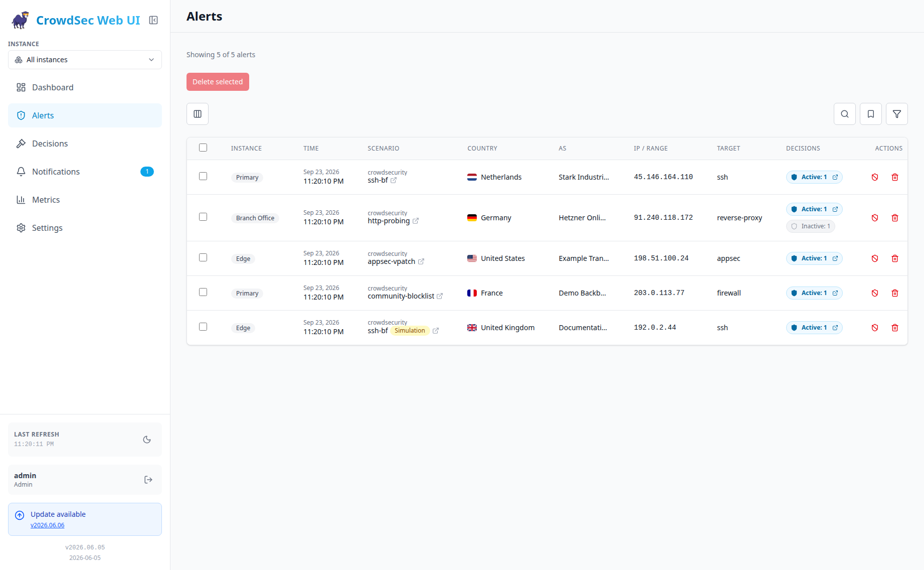The image size is (924, 570).
Task: Remove decisions for 198.51.100.24 alert
Action: click(875, 258)
